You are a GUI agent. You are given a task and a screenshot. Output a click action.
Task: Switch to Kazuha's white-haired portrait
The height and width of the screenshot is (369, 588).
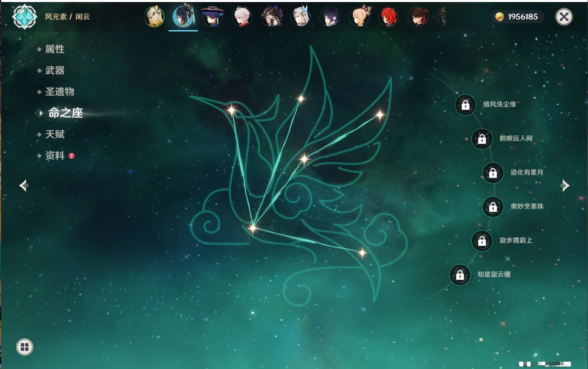[x=242, y=17]
